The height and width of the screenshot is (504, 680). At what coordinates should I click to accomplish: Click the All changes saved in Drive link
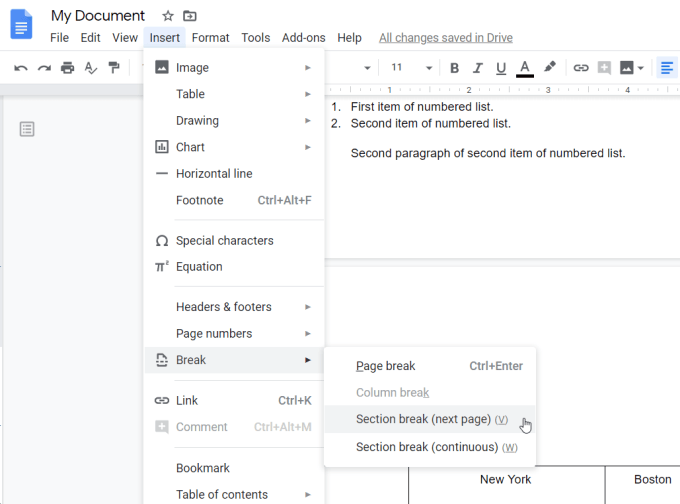coord(446,38)
